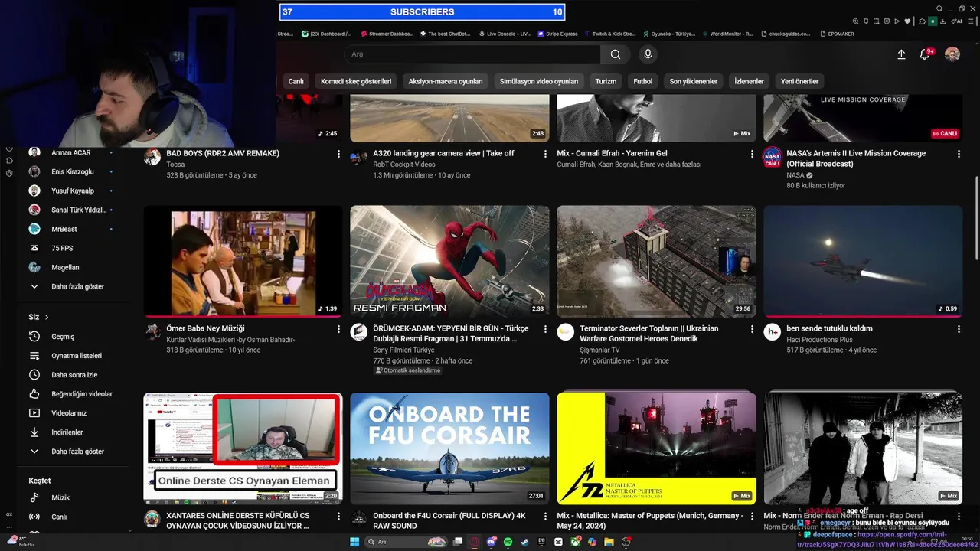This screenshot has width=980, height=551.
Task: Open the World Monitor bookmark
Action: [727, 34]
